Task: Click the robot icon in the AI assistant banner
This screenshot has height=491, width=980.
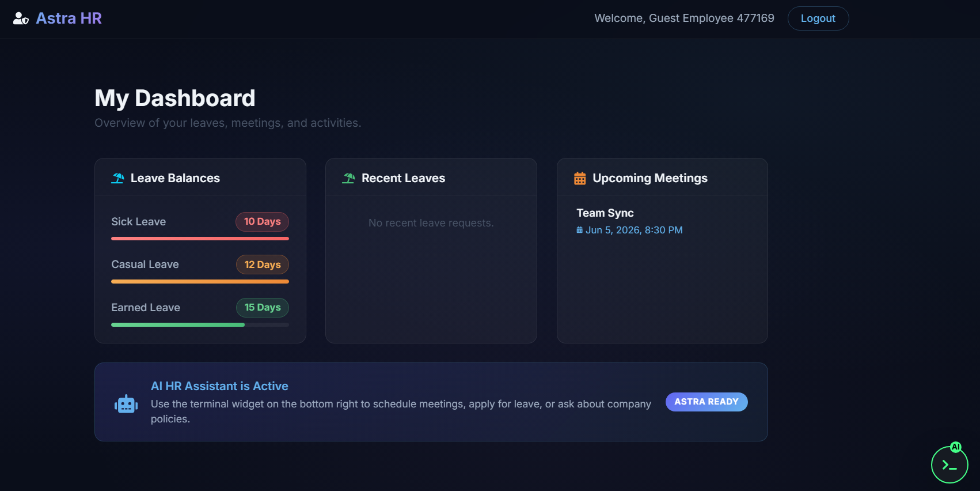Action: click(126, 404)
